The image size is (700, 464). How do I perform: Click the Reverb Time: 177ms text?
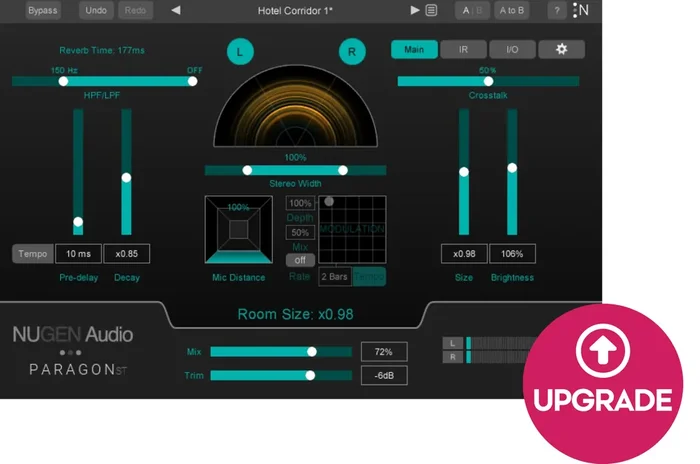click(102, 50)
